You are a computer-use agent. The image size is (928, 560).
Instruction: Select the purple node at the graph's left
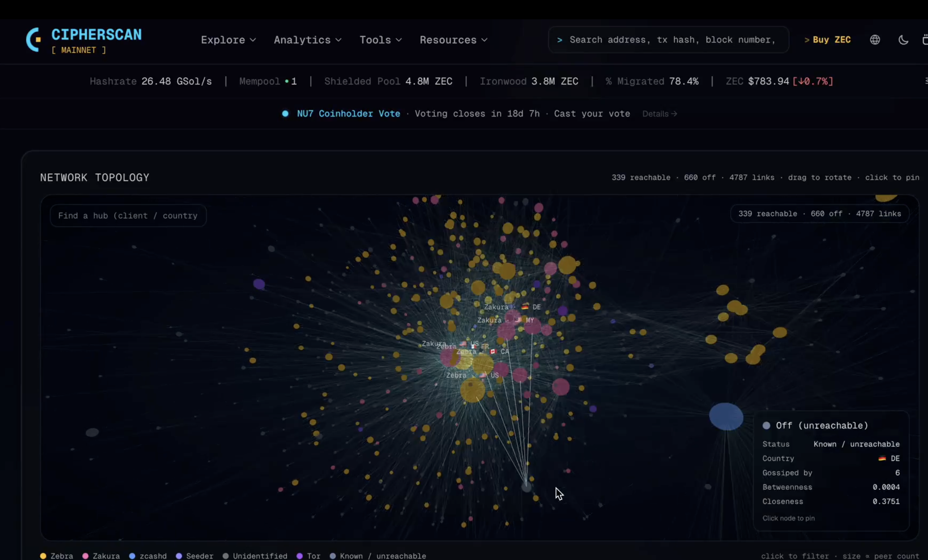point(259,284)
